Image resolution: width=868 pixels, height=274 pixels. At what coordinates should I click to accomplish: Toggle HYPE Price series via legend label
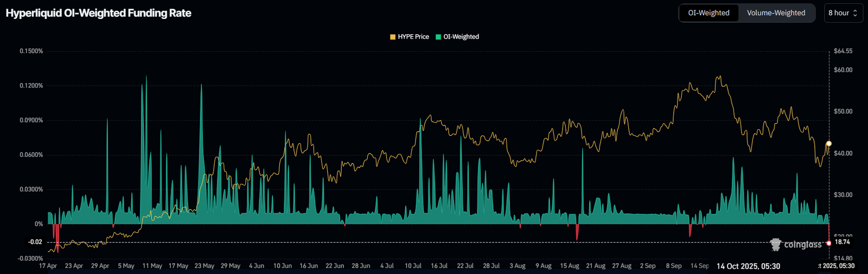coord(413,37)
